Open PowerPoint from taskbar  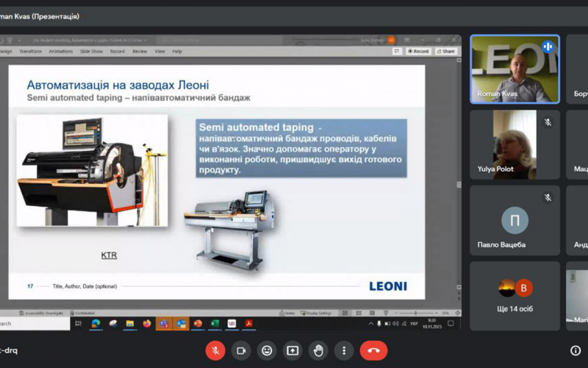pos(198,323)
